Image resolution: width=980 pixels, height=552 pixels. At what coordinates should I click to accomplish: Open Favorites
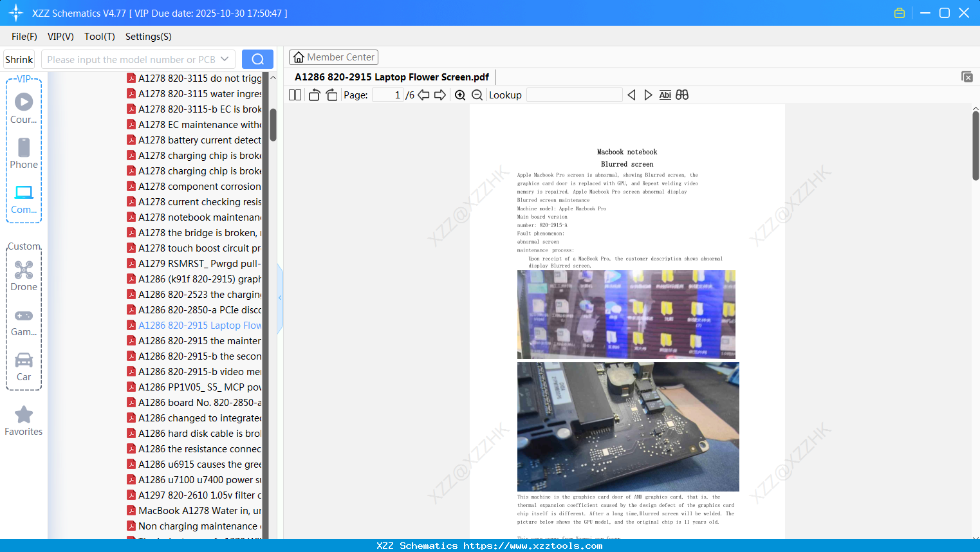click(x=24, y=421)
